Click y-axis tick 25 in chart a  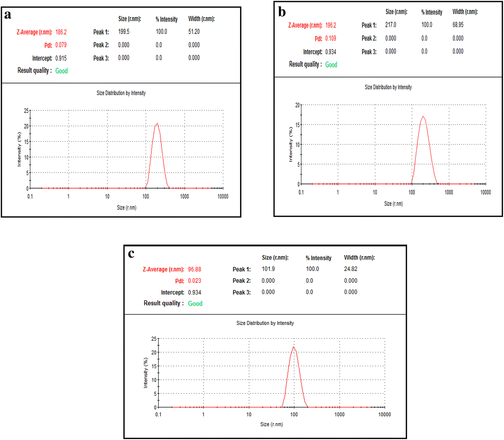click(x=26, y=111)
